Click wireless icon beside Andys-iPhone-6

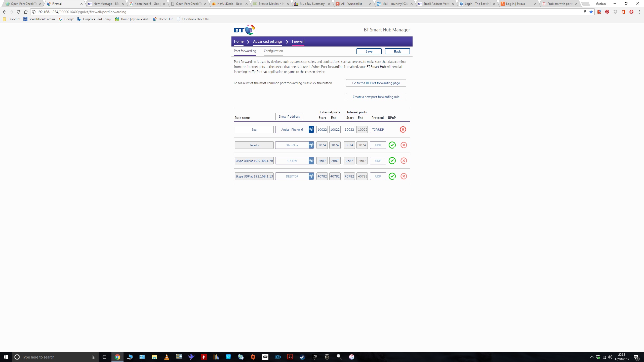tap(311, 129)
